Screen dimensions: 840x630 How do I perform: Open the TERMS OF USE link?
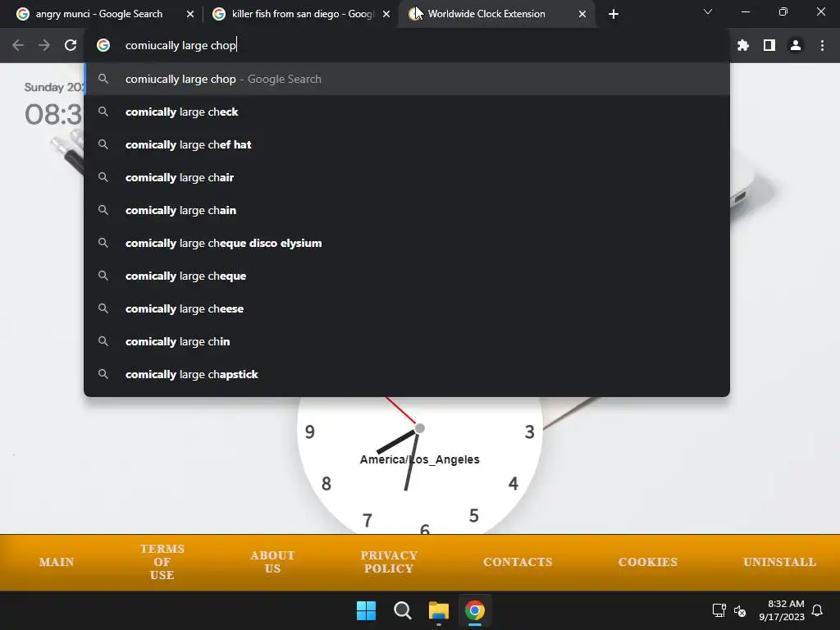point(162,562)
